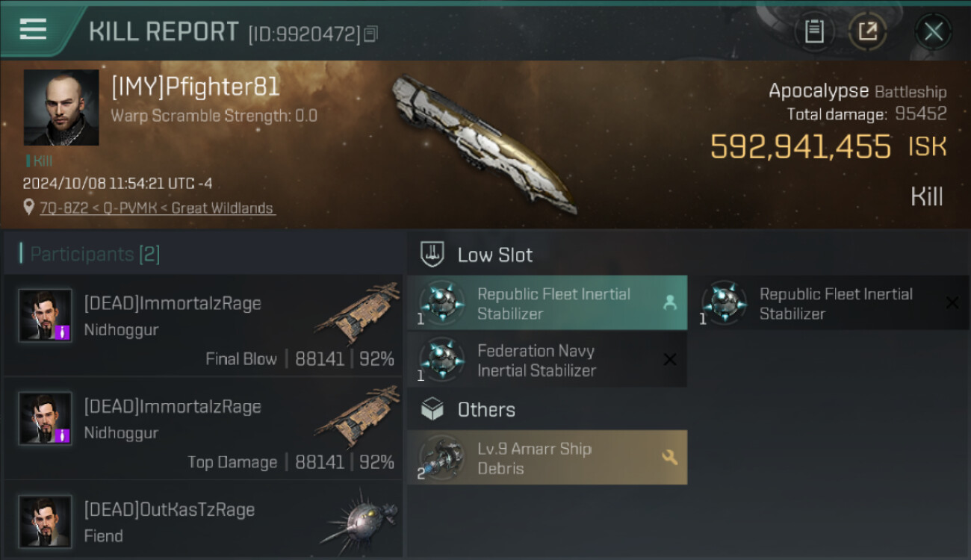Select the Lv.9 Amarr Ship Debris item
This screenshot has width=971, height=560.
pos(547,458)
